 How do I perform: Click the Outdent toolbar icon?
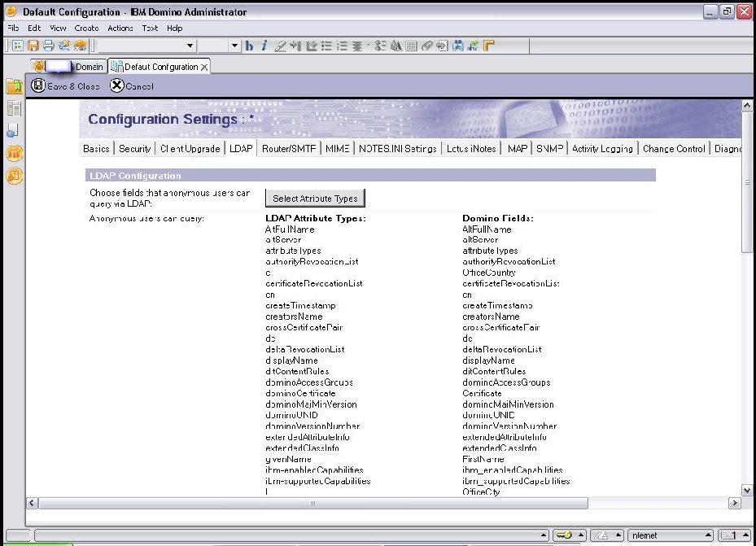pos(312,46)
